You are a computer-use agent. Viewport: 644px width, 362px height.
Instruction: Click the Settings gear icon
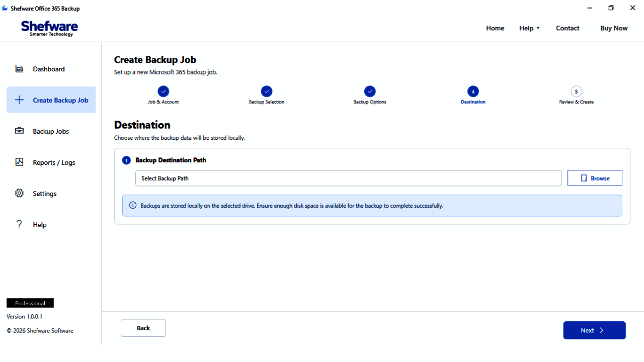pyautogui.click(x=19, y=193)
